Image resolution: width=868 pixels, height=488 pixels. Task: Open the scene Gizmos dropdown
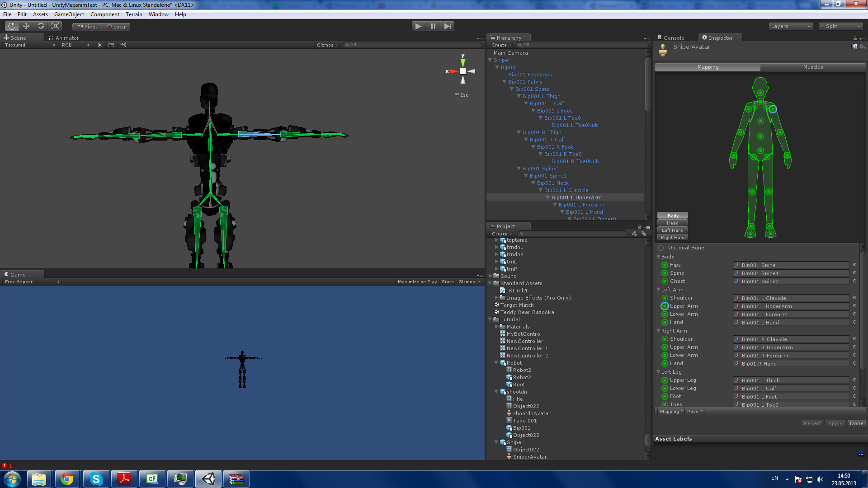(327, 45)
